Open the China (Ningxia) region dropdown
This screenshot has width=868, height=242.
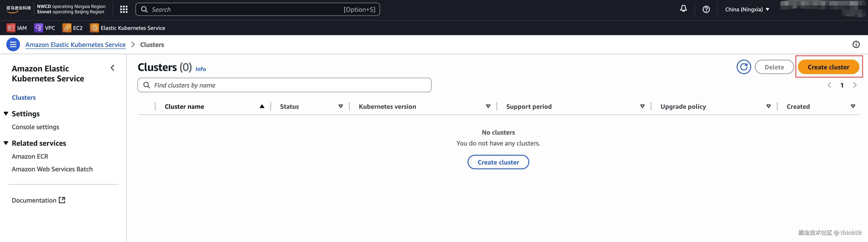(747, 10)
